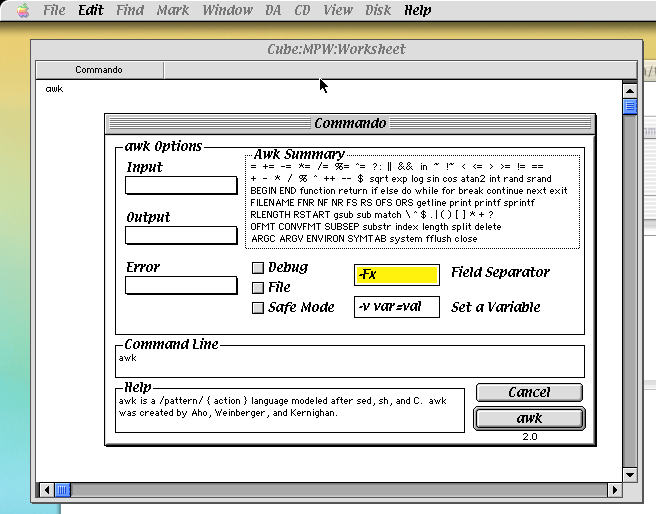Click the worksheet scroll up arrow

[x=630, y=90]
